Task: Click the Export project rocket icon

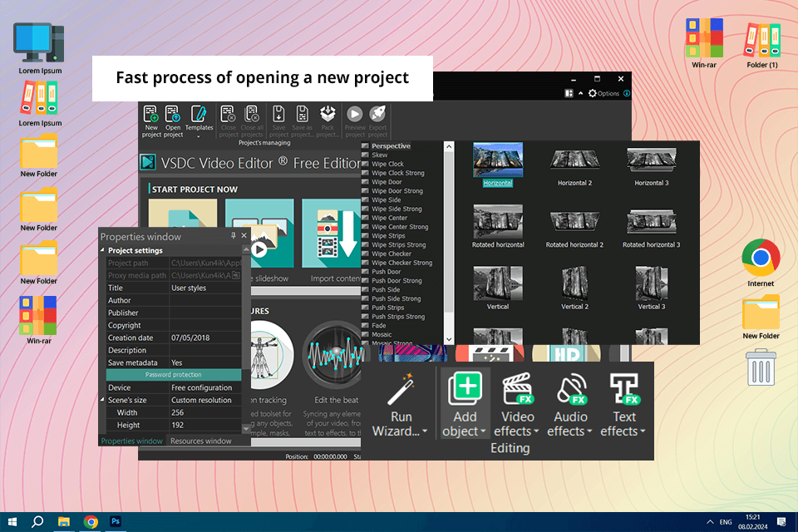Action: pos(377,114)
